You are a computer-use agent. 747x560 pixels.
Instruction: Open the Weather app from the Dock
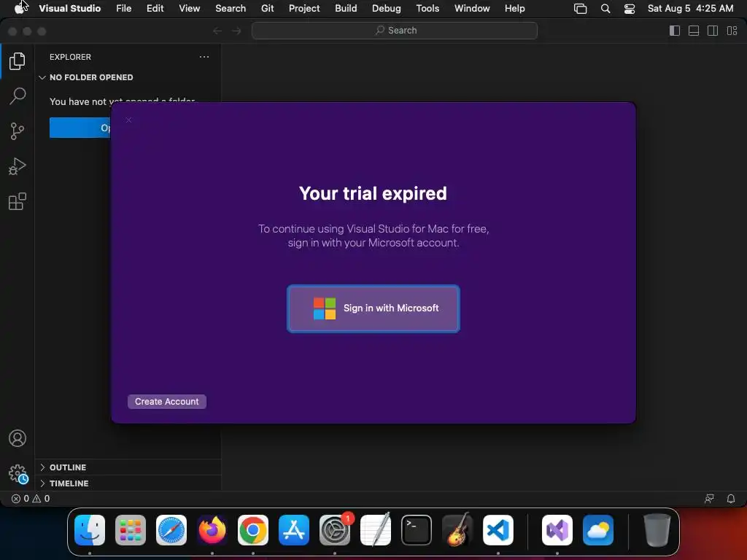point(598,530)
